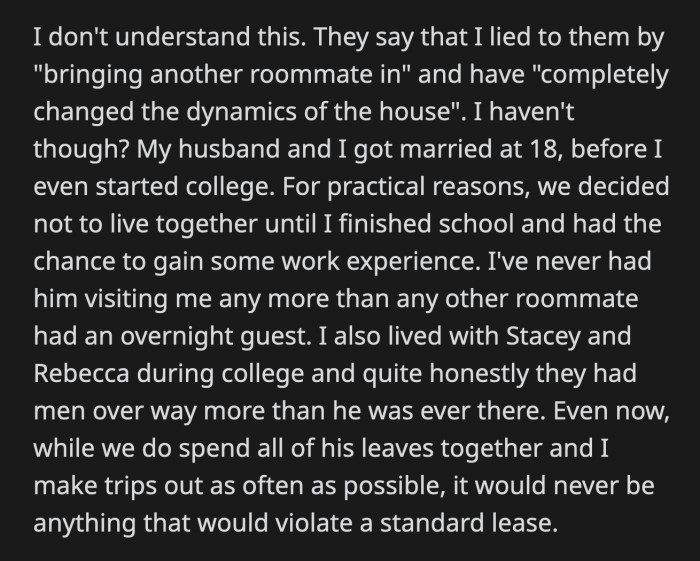Click the word "honestly" in the text
This screenshot has height=561, width=700.
pos(479,373)
